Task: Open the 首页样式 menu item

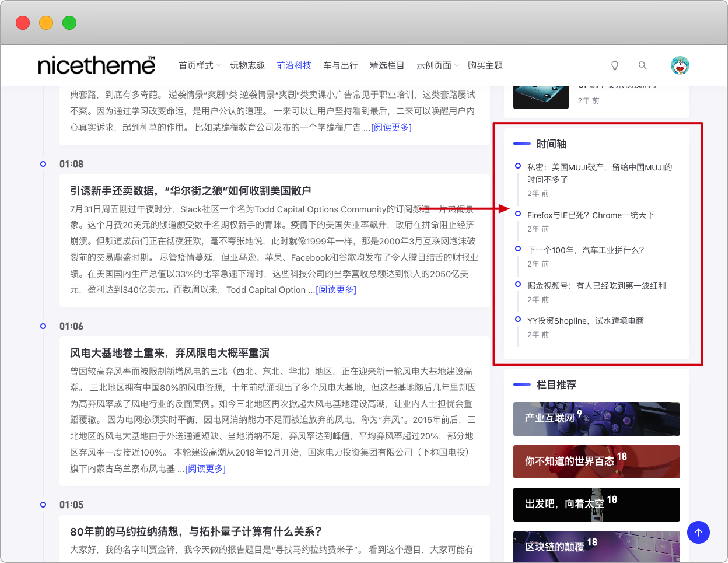Action: point(196,65)
